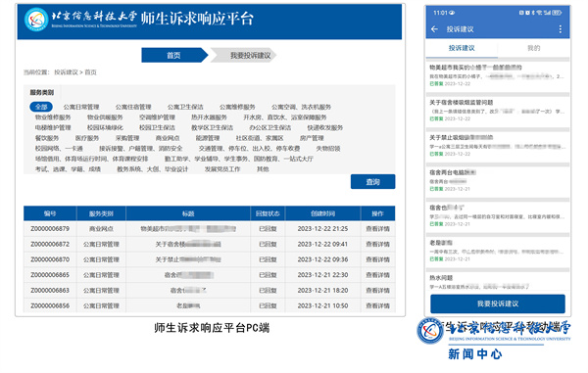Filter by the 公寓日常管理 service category

[81, 107]
